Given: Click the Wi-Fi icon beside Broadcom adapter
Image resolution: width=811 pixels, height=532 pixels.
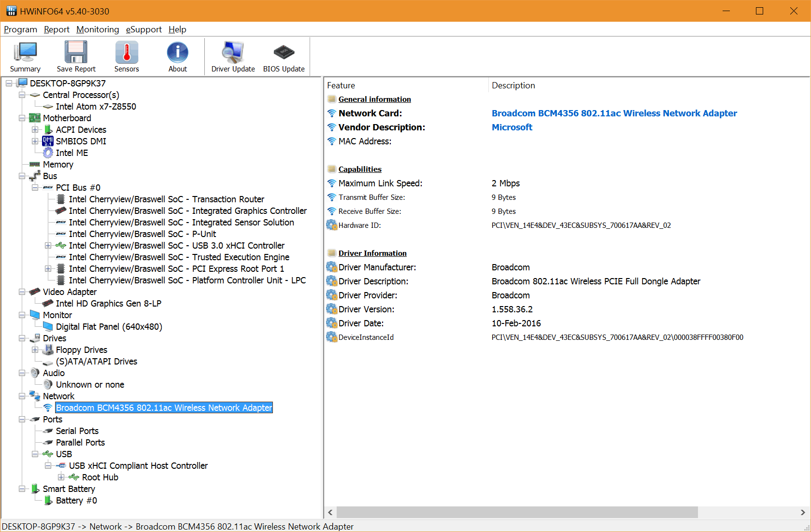Looking at the screenshot, I should (x=48, y=408).
